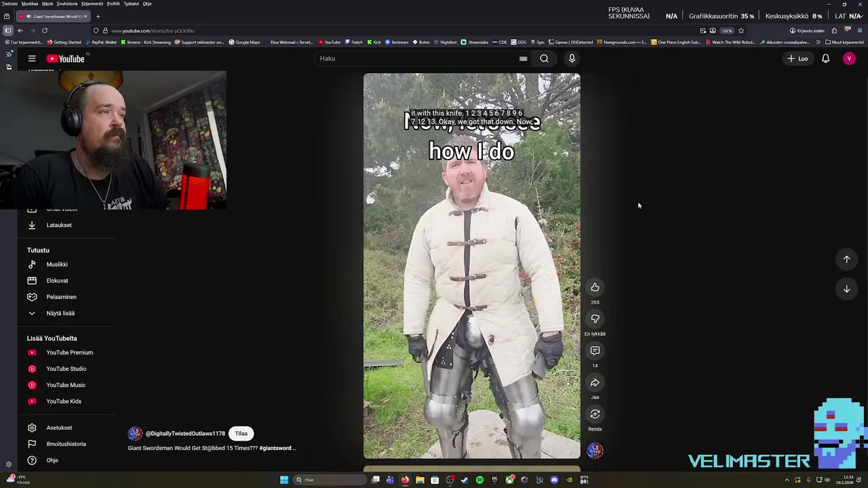868x488 pixels.
Task: Open the Sivuhistoria menu
Action: [x=66, y=3]
